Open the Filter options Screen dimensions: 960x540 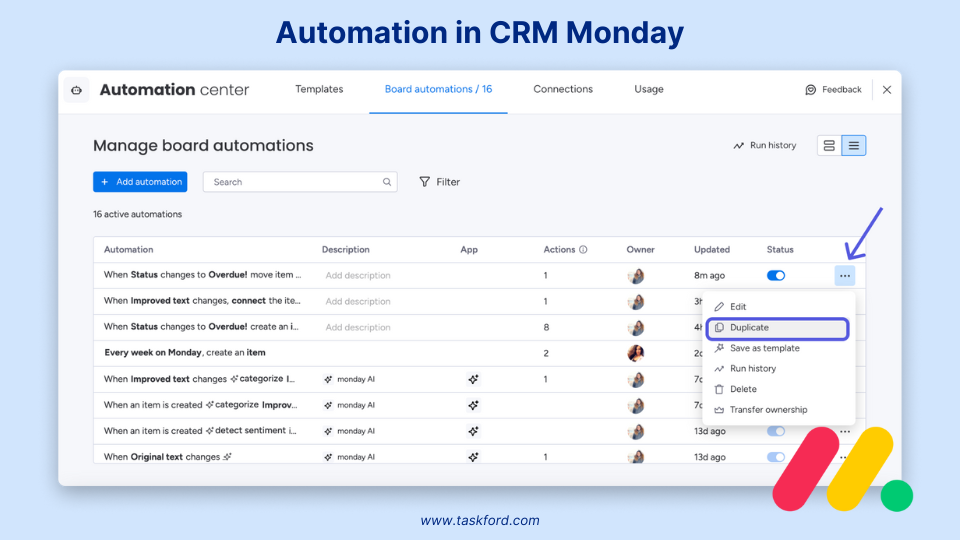[439, 182]
